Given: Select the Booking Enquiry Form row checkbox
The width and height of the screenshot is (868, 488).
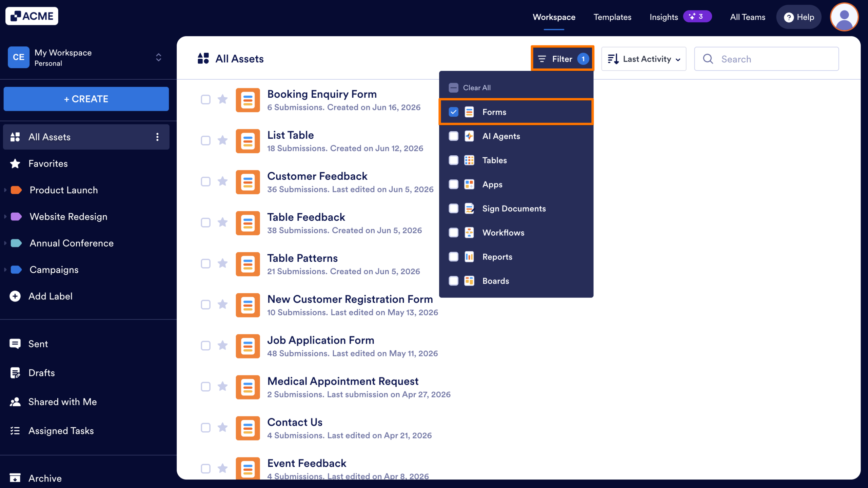Looking at the screenshot, I should [x=205, y=100].
